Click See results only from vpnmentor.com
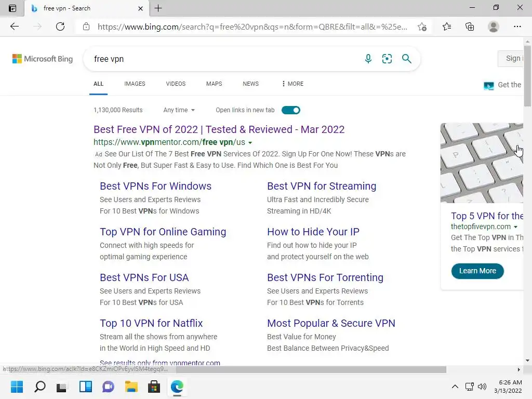 [x=160, y=362]
